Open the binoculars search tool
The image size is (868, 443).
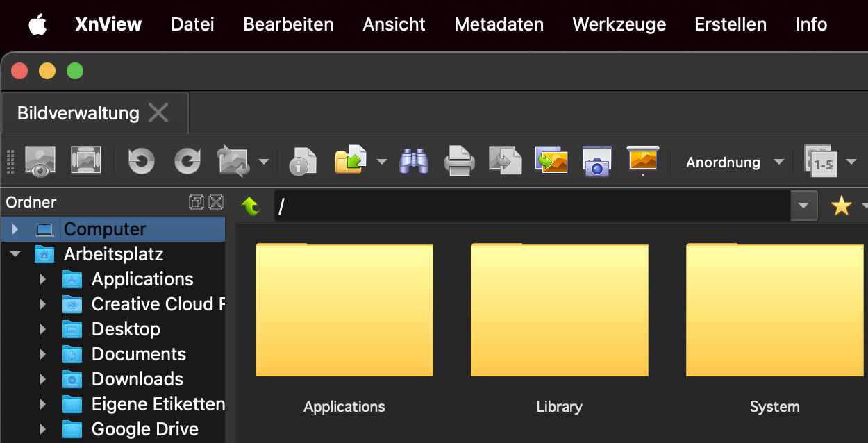pyautogui.click(x=414, y=161)
